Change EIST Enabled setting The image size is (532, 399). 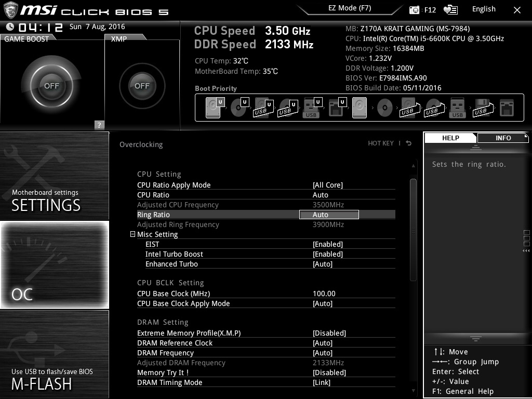point(328,244)
